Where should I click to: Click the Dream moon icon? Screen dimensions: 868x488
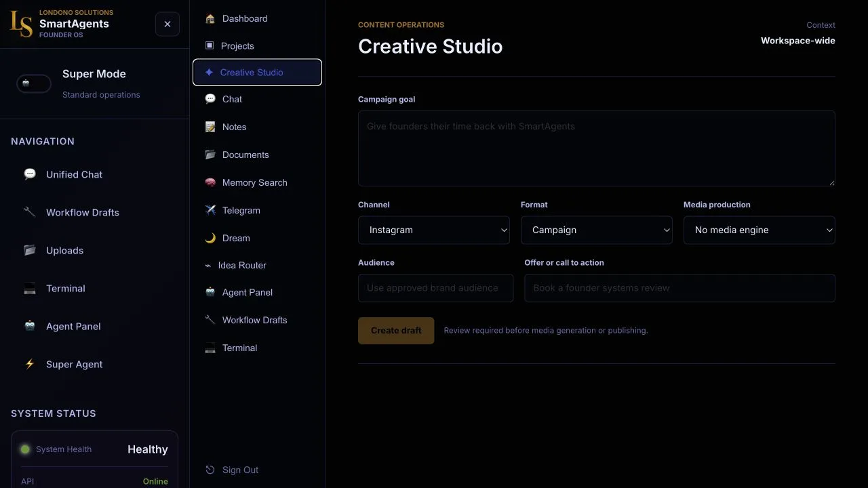pyautogui.click(x=210, y=238)
